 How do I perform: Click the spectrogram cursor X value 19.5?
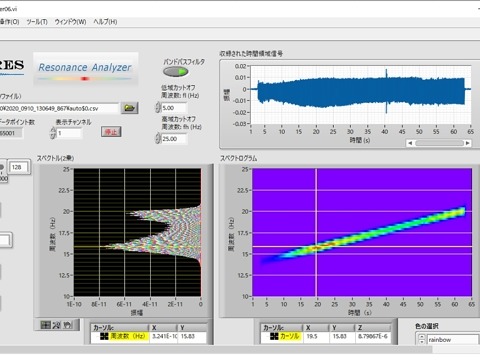[x=312, y=336]
